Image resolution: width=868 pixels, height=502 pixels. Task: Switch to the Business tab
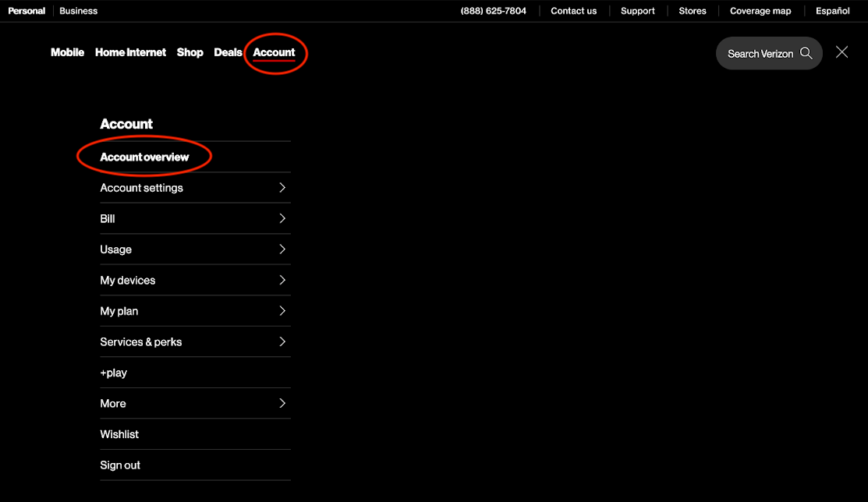78,10
